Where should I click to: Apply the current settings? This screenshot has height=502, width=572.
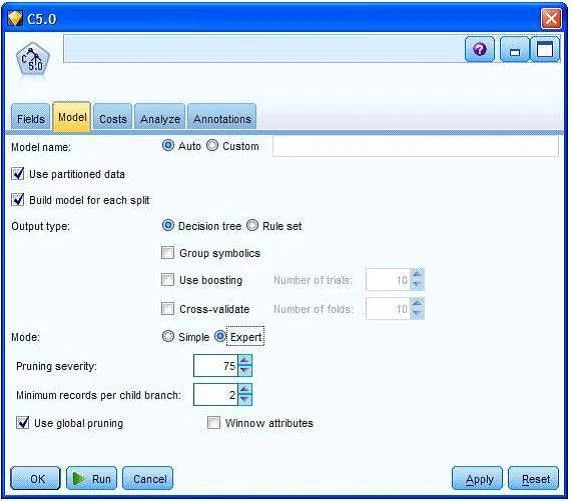click(477, 478)
